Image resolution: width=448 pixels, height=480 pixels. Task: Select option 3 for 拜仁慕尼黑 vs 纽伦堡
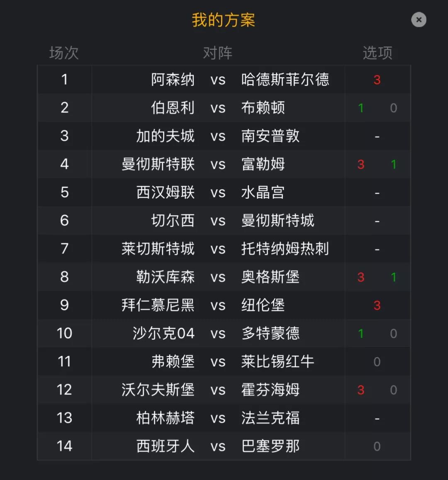(377, 305)
